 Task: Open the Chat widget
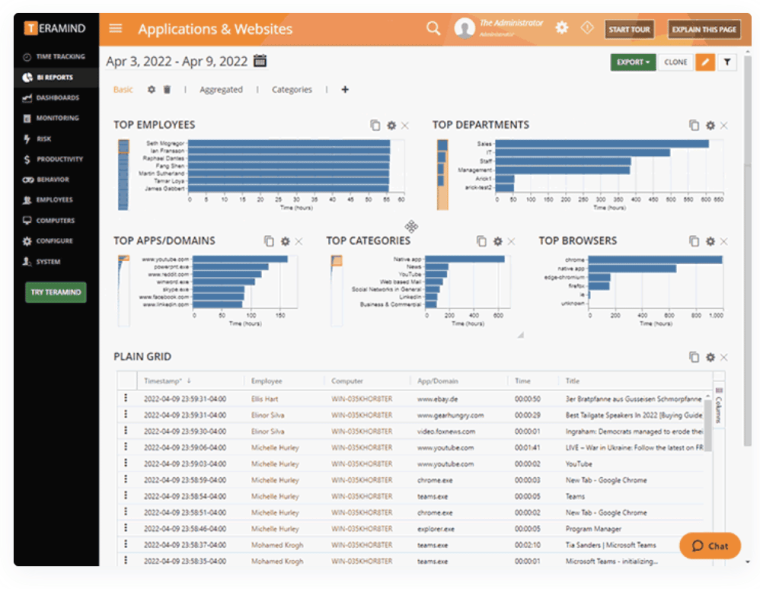(710, 546)
